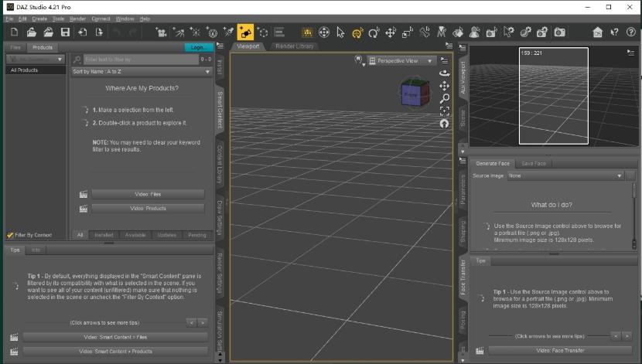
Task: Toggle the Filter By Context checkbox
Action: (x=10, y=235)
